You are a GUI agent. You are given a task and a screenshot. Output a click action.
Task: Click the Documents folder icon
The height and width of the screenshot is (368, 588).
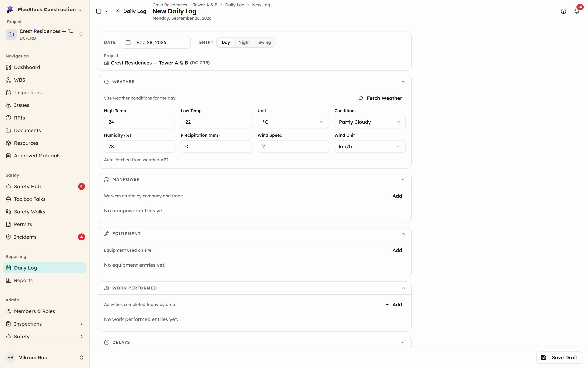pos(9,130)
